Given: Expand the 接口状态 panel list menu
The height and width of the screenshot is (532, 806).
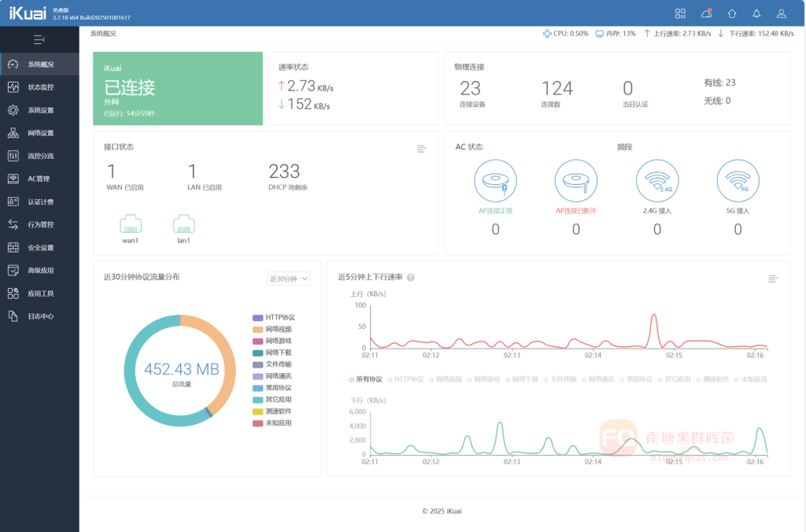Looking at the screenshot, I should point(422,149).
